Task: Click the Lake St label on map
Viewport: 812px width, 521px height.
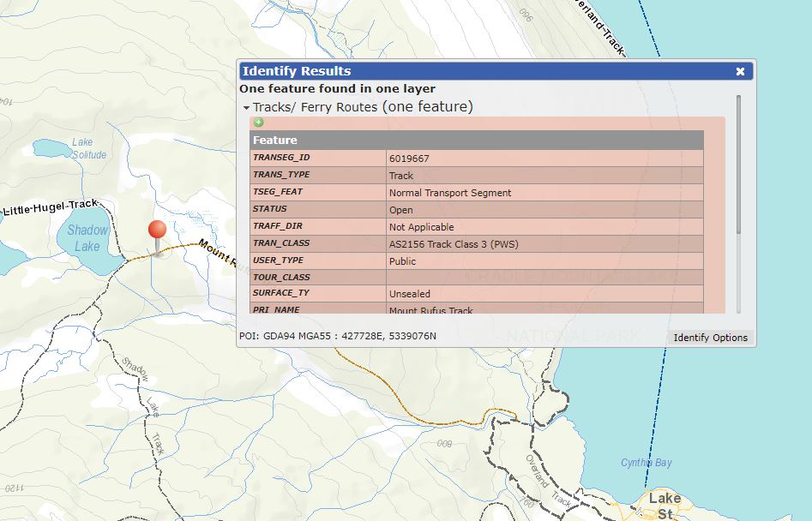Action: click(x=665, y=506)
